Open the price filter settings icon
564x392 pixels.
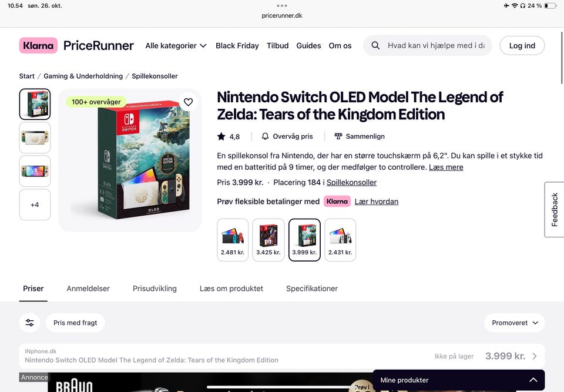pos(29,323)
